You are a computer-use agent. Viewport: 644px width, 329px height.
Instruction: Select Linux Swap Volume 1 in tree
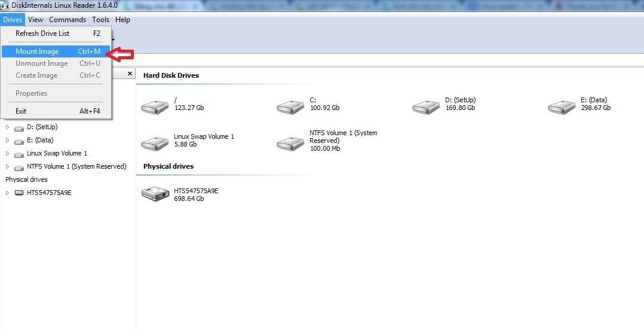57,153
